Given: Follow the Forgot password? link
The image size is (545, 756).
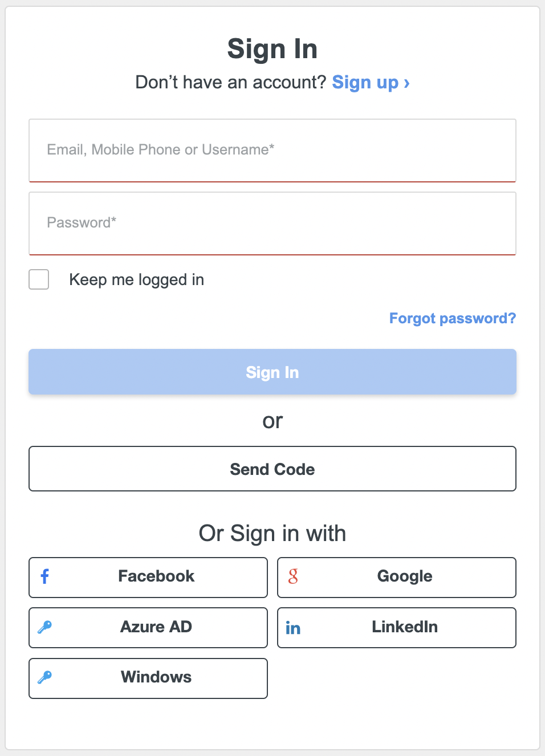Looking at the screenshot, I should click(453, 318).
